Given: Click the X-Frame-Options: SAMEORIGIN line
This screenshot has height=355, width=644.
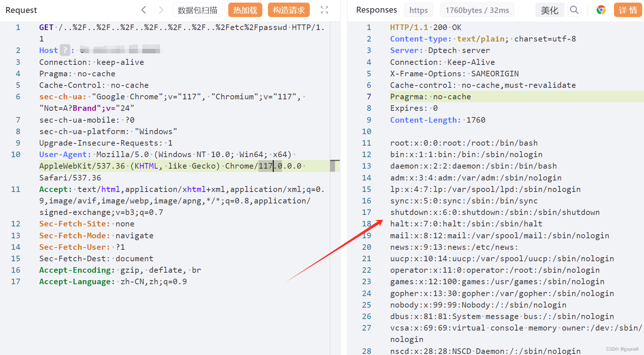Looking at the screenshot, I should pos(454,73).
